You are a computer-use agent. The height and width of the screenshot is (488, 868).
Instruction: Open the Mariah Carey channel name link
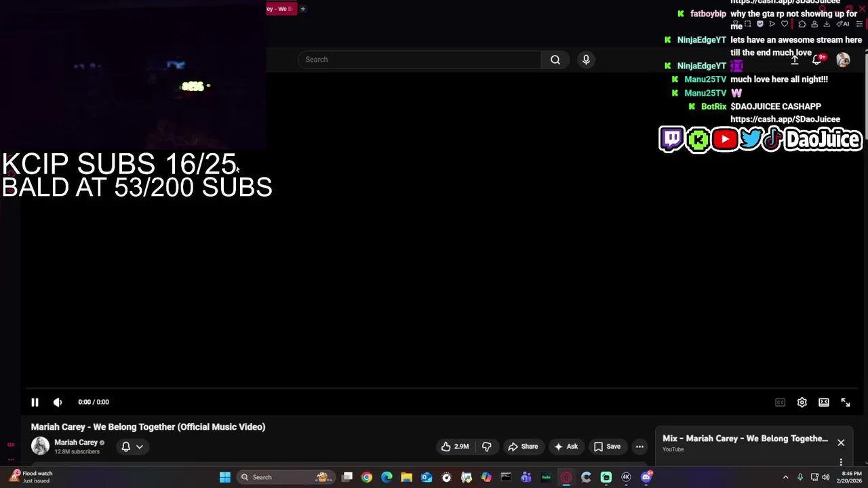tap(76, 443)
